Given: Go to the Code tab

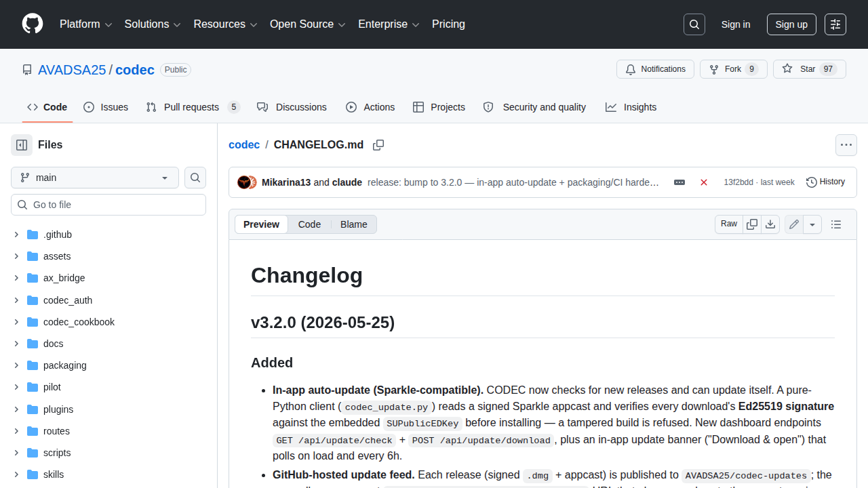Looking at the screenshot, I should (47, 107).
